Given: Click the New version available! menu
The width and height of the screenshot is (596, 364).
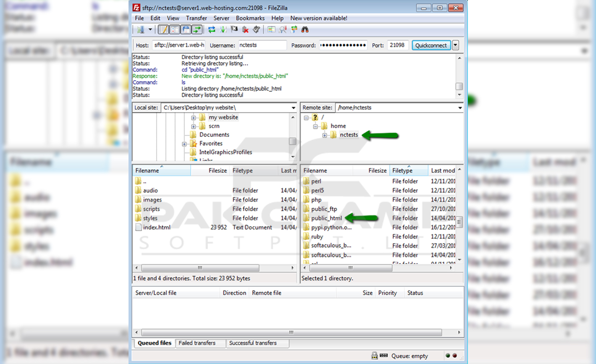Looking at the screenshot, I should (x=319, y=18).
